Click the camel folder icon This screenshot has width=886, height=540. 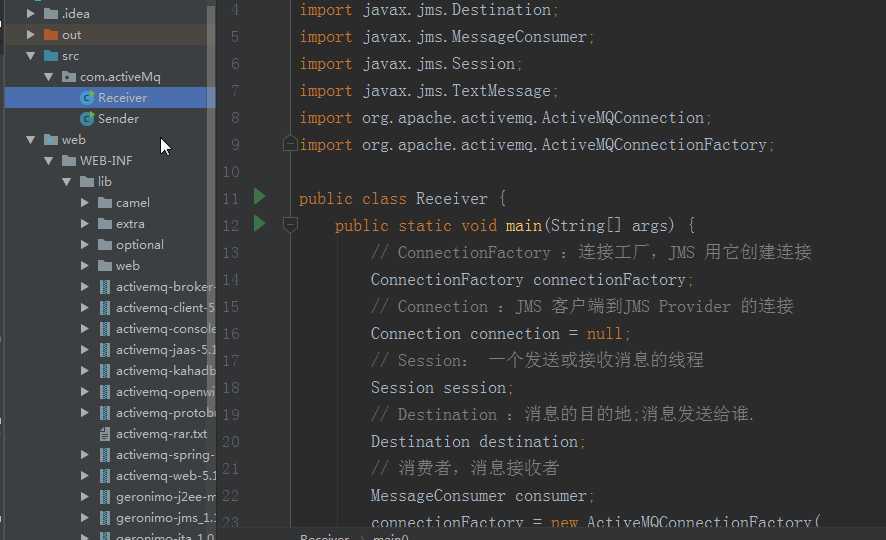pos(105,202)
